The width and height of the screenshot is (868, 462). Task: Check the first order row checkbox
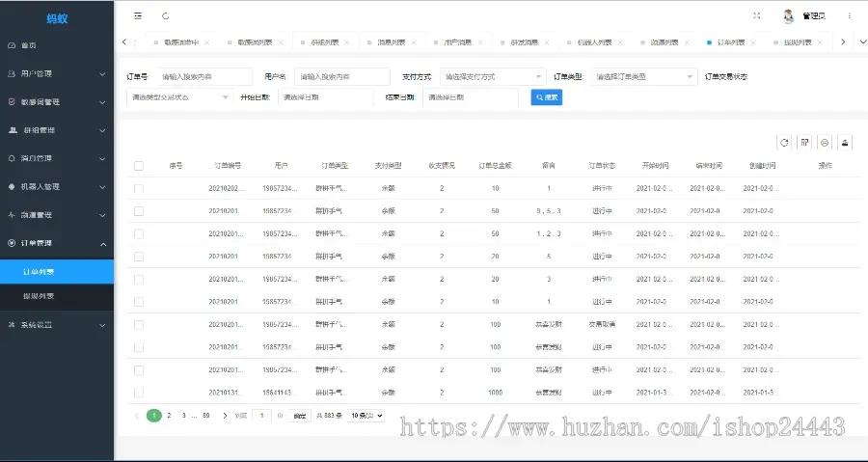click(x=139, y=189)
